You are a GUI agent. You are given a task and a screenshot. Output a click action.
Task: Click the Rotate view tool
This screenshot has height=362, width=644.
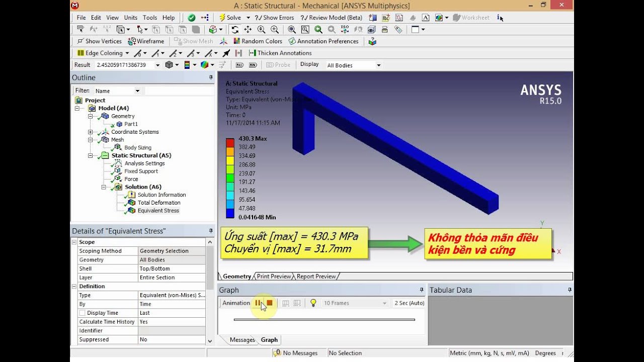(235, 30)
